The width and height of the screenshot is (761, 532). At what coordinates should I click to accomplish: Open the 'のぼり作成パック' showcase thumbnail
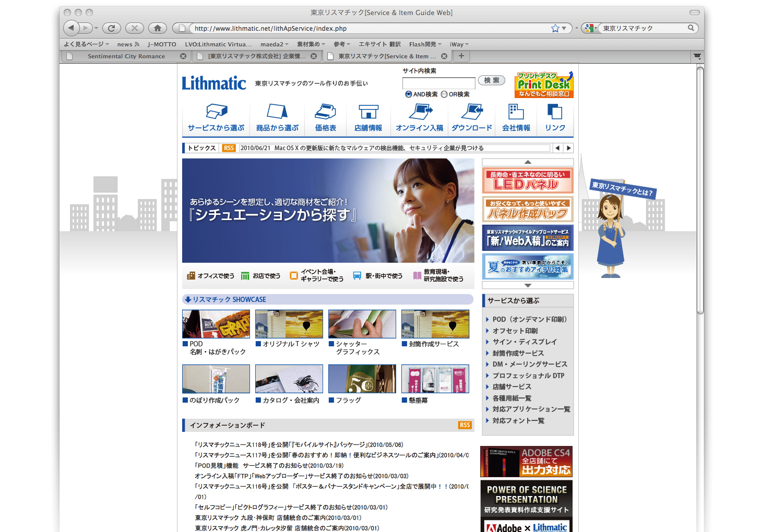point(216,379)
